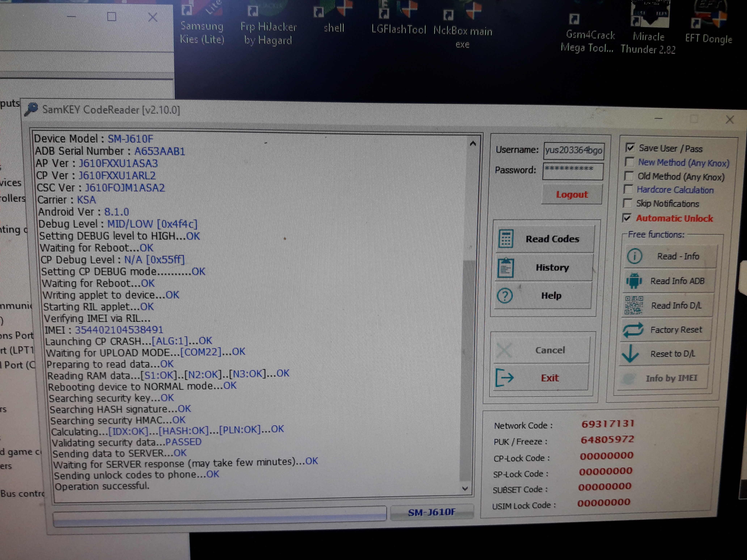Screen dimensions: 747x560
Task: Open Help button label
Action: [x=551, y=296]
